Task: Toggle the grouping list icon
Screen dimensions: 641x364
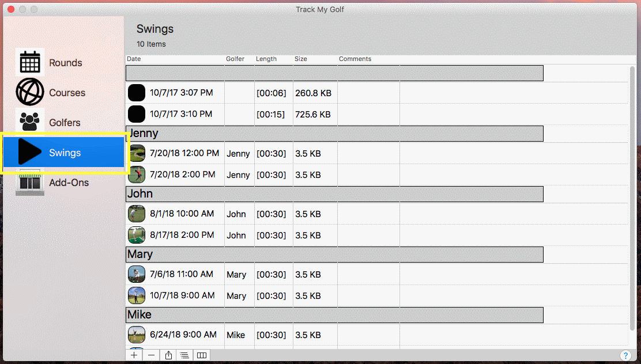Action: point(184,355)
